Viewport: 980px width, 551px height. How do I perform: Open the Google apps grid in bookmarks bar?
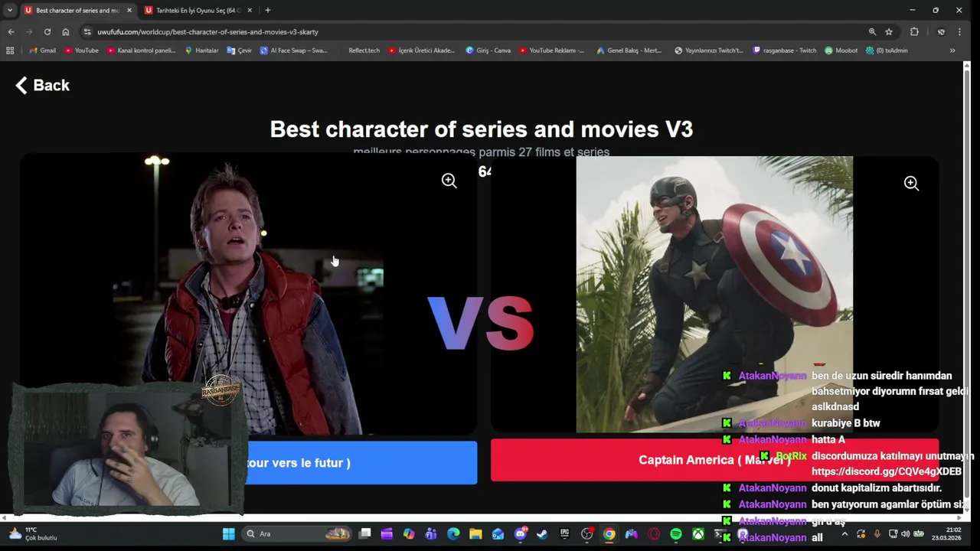(x=10, y=51)
